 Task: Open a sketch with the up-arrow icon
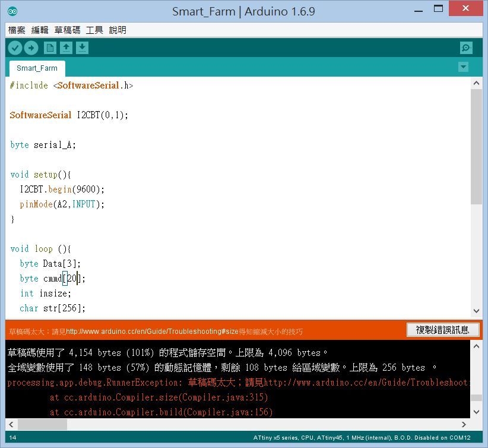coord(66,48)
